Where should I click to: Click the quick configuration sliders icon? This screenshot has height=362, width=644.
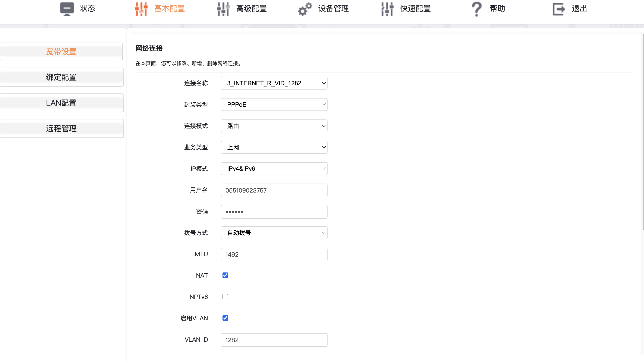[x=387, y=9]
